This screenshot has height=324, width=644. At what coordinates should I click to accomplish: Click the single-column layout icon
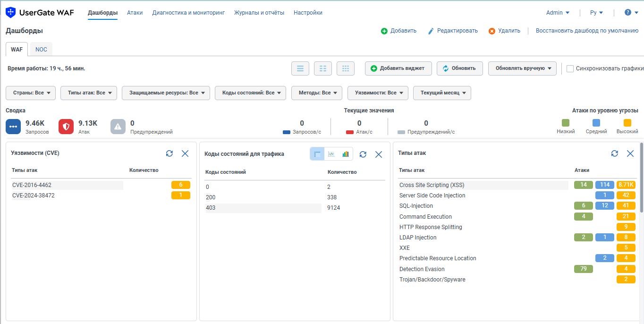300,68
